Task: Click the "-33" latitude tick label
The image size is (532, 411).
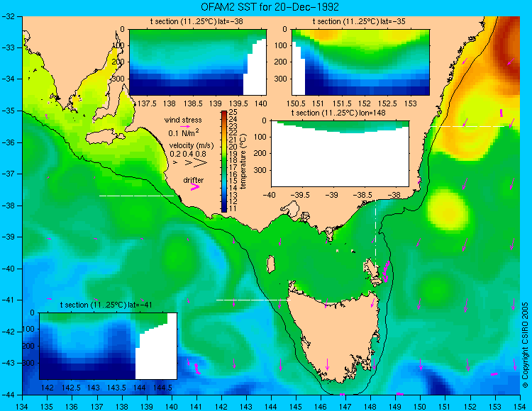Action: click(8, 47)
